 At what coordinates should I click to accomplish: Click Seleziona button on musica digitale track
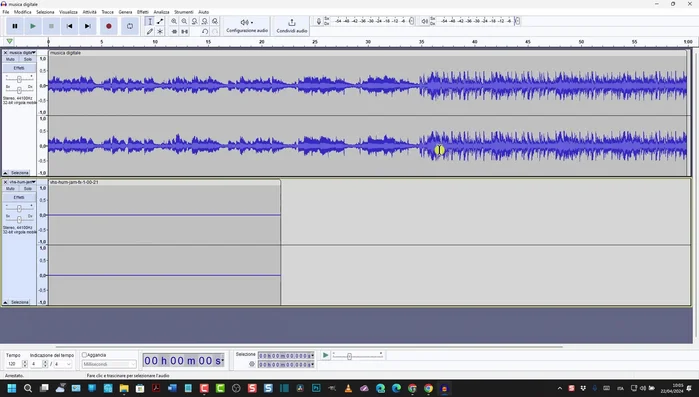(x=20, y=172)
